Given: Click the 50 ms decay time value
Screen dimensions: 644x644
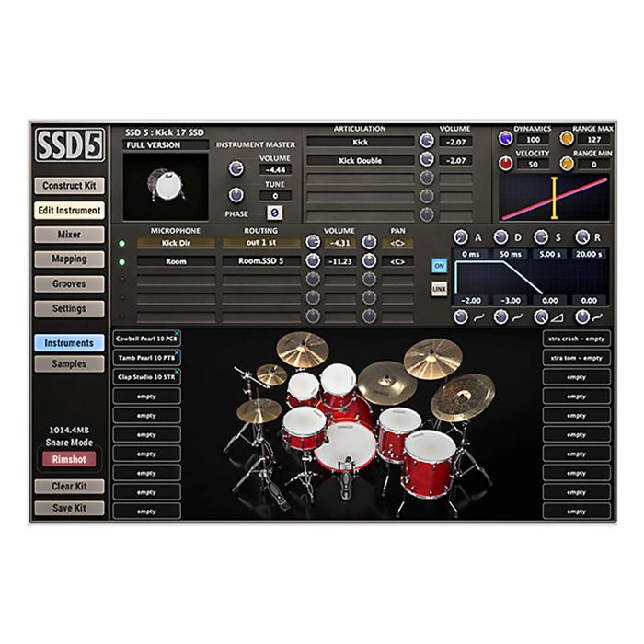Looking at the screenshot, I should point(510,254).
